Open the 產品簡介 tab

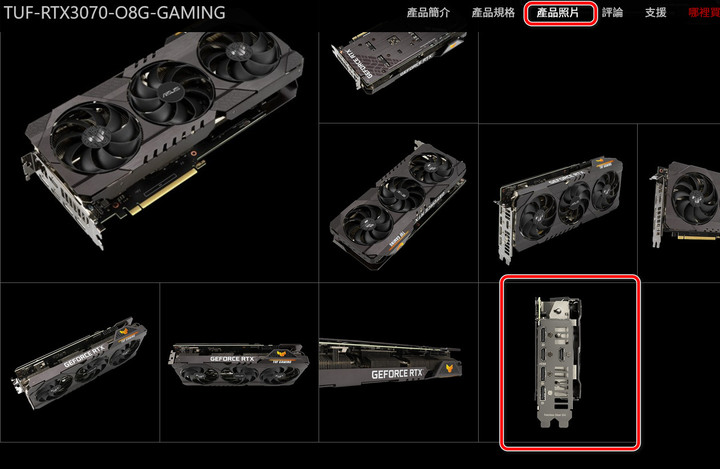tap(428, 12)
